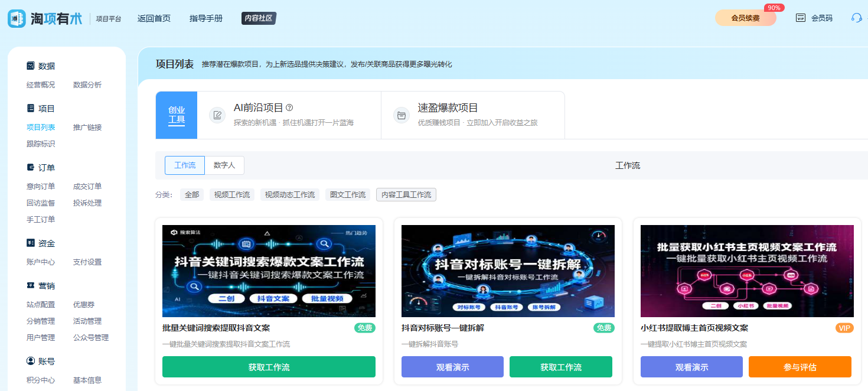Viewport: 868px width, 391px height.
Task: Click the 淘项有术 logo icon
Action: (x=17, y=18)
